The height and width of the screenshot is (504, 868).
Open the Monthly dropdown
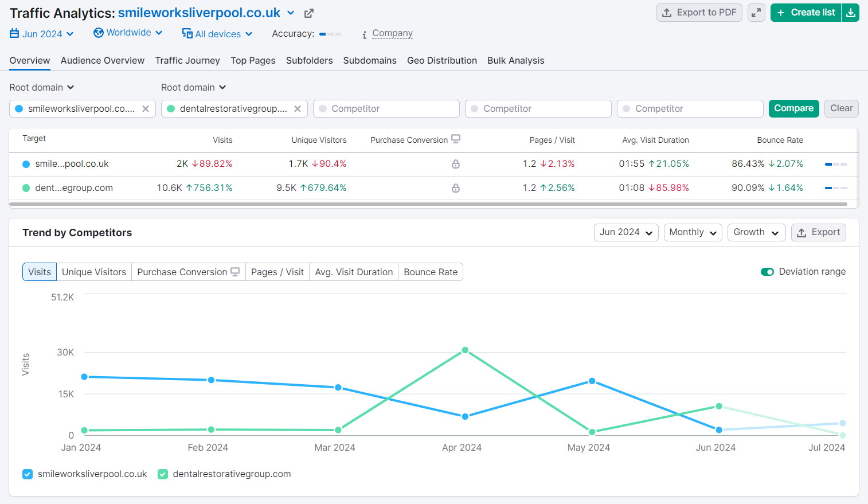(x=693, y=232)
